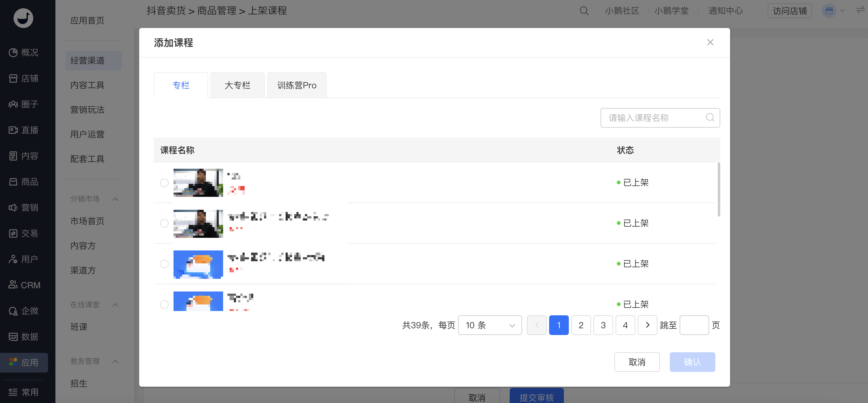Viewport: 868px width, 403px height.
Task: Click the switch arrows icon in header
Action: [860, 10]
